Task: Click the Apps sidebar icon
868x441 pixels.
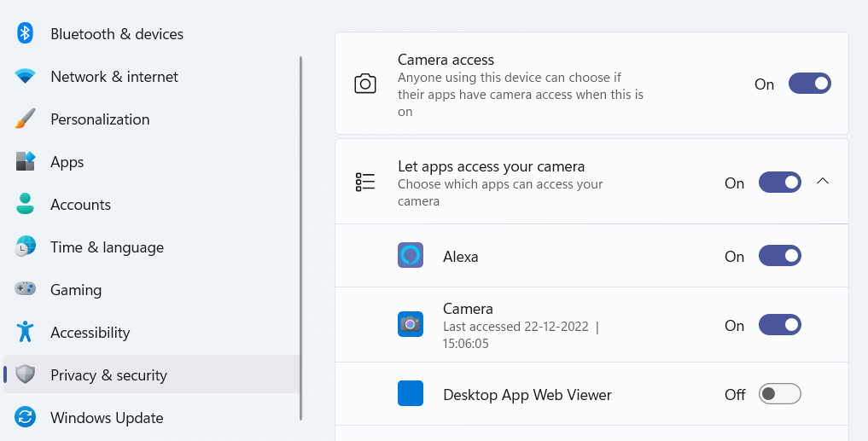Action: [25, 161]
